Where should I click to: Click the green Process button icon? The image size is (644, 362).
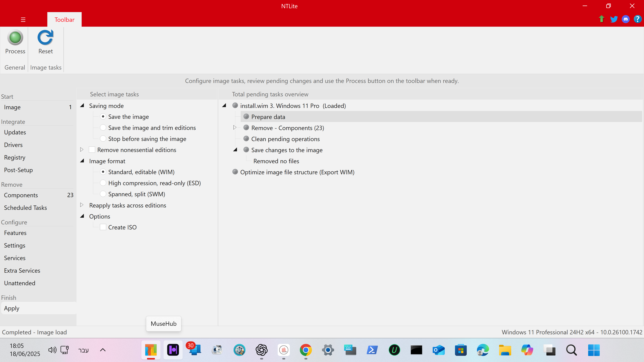tap(15, 38)
